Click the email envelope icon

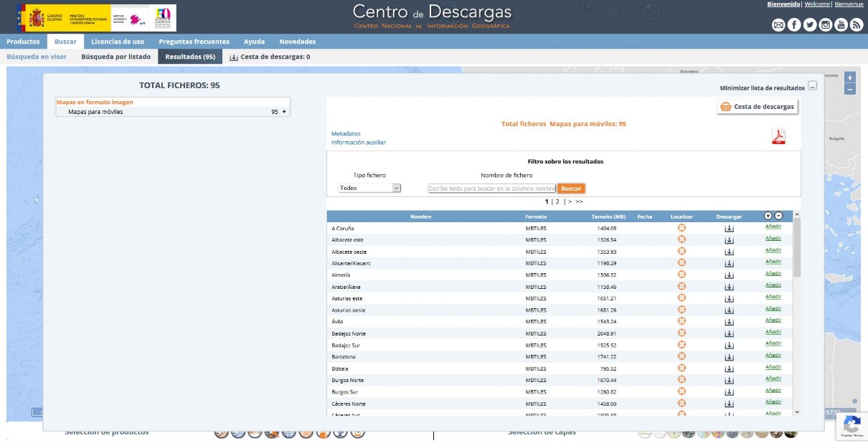pyautogui.click(x=778, y=25)
